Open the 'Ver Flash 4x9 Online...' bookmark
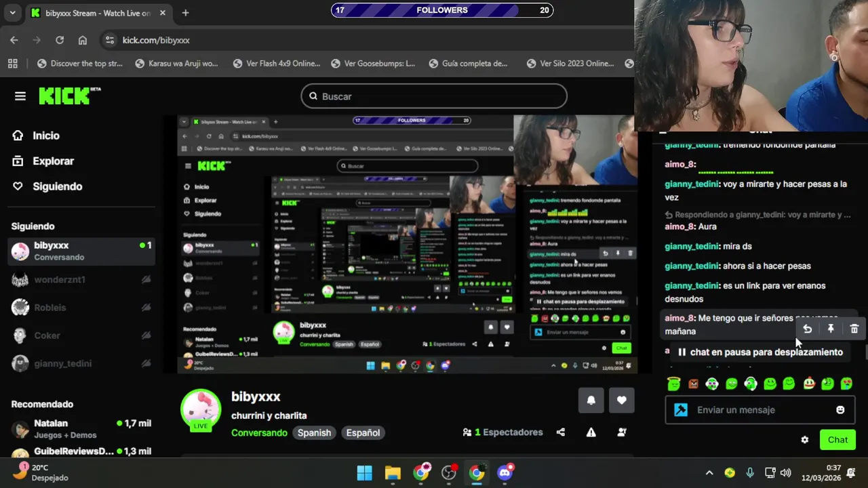This screenshot has height=488, width=868. [x=276, y=64]
